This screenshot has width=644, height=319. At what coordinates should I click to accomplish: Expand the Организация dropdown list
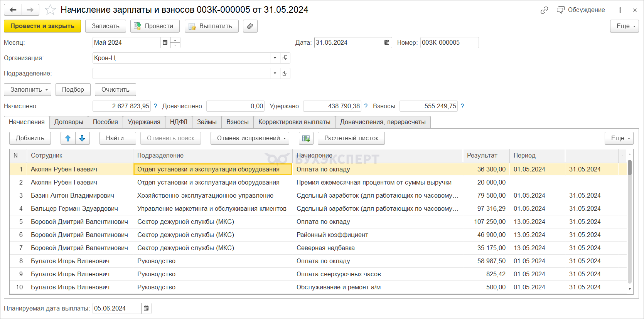pyautogui.click(x=275, y=58)
